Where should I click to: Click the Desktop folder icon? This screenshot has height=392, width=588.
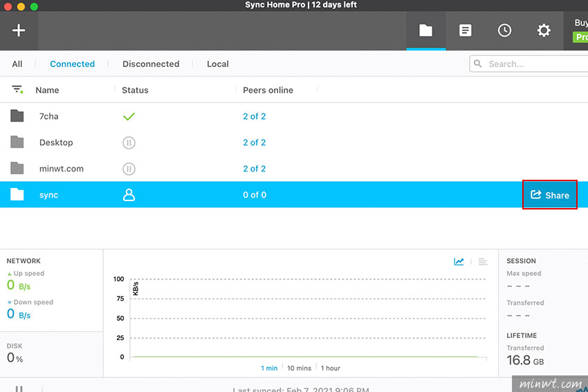point(17,142)
